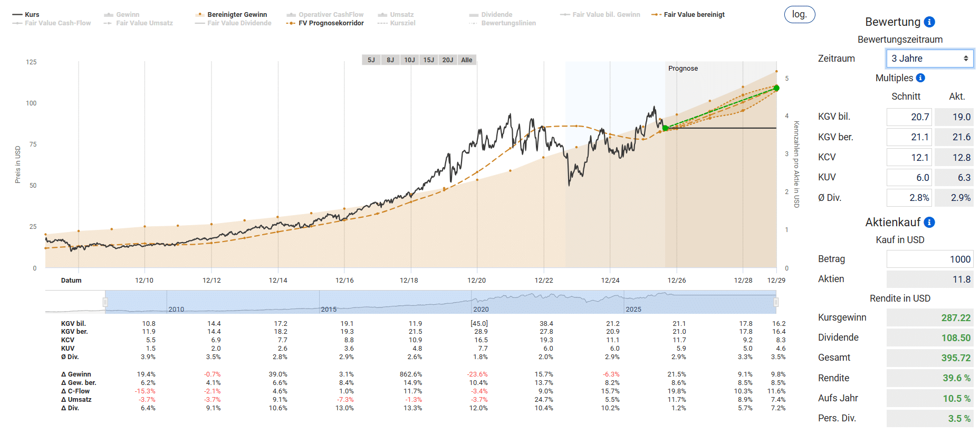Toggle the Kurs legend line icon
This screenshot has width=980, height=434.
pos(17,15)
